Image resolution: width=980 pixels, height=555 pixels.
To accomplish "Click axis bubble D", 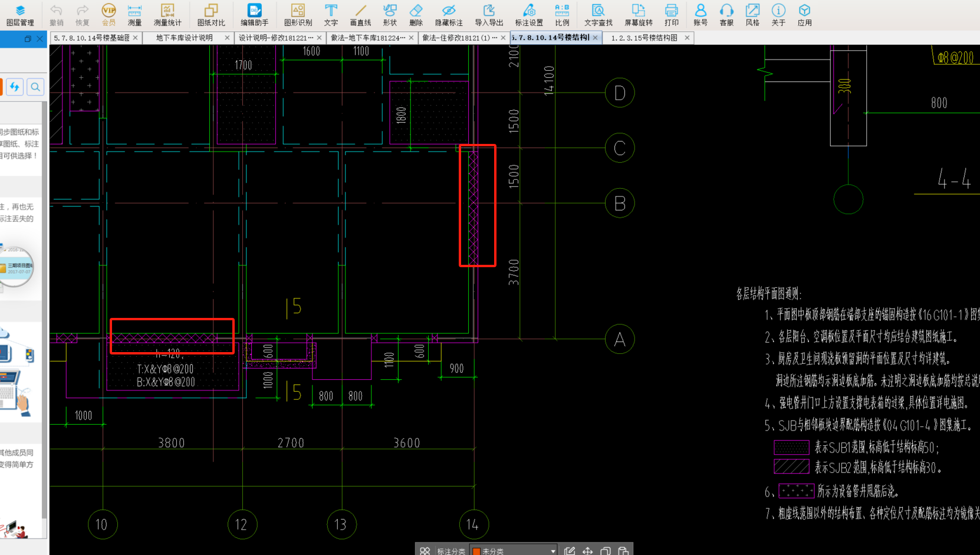I will pos(620,93).
